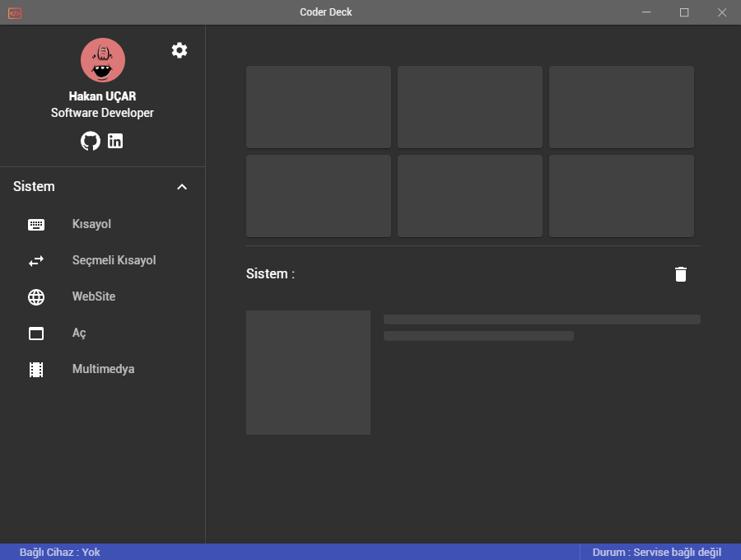741x560 pixels.
Task: Choose the WebSite menu entry
Action: click(103, 296)
